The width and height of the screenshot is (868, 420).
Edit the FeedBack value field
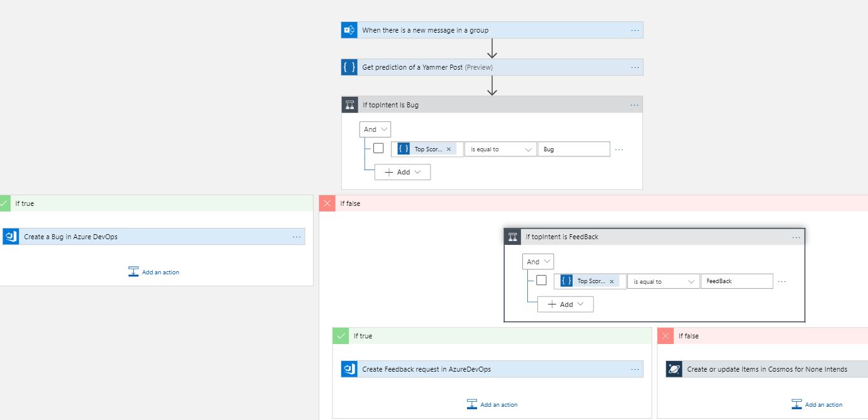point(737,281)
